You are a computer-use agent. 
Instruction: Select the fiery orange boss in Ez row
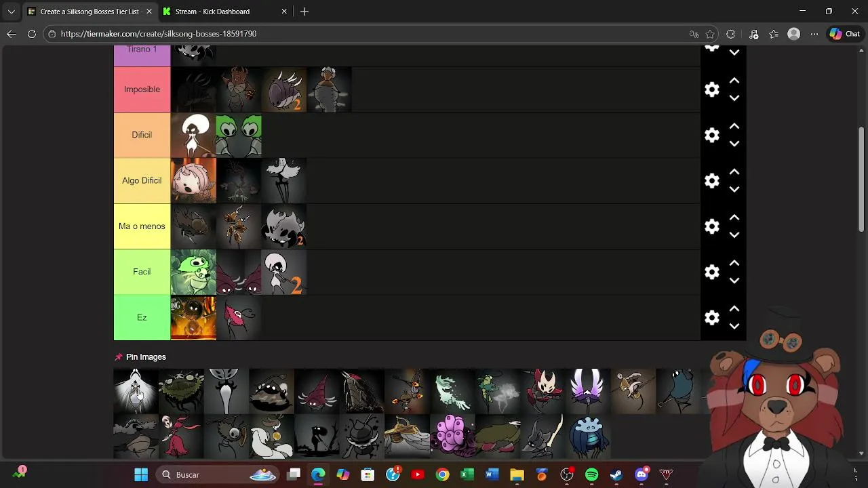[x=193, y=317]
